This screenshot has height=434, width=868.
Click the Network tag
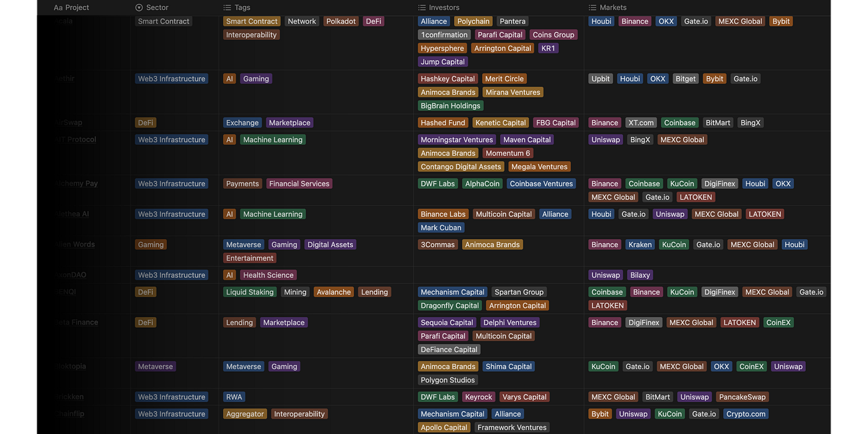pos(302,21)
